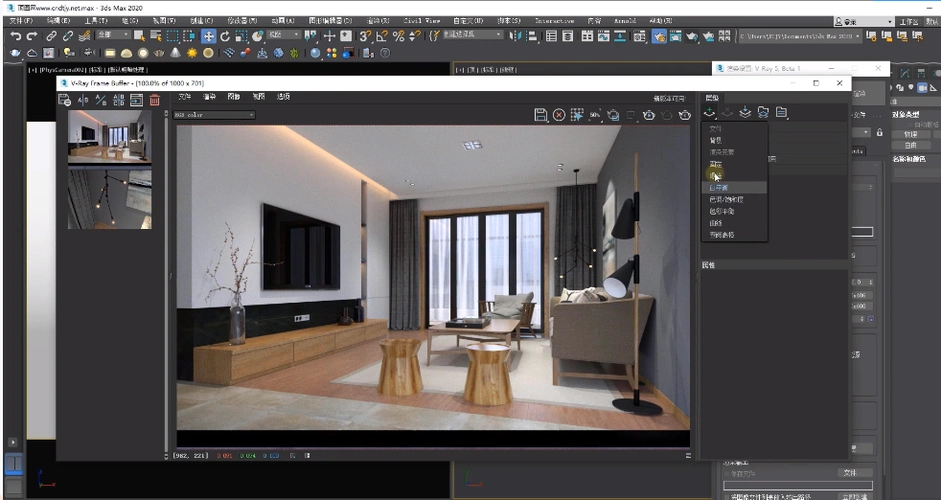Toggle the 3D Snaps icon
The height and width of the screenshot is (500, 941).
pyautogui.click(x=365, y=37)
